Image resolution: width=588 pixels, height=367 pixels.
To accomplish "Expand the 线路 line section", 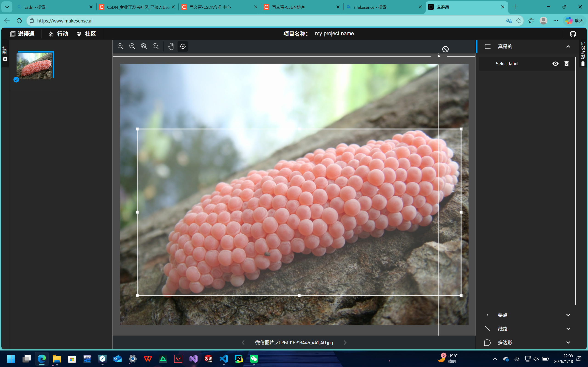I will [x=568, y=329].
